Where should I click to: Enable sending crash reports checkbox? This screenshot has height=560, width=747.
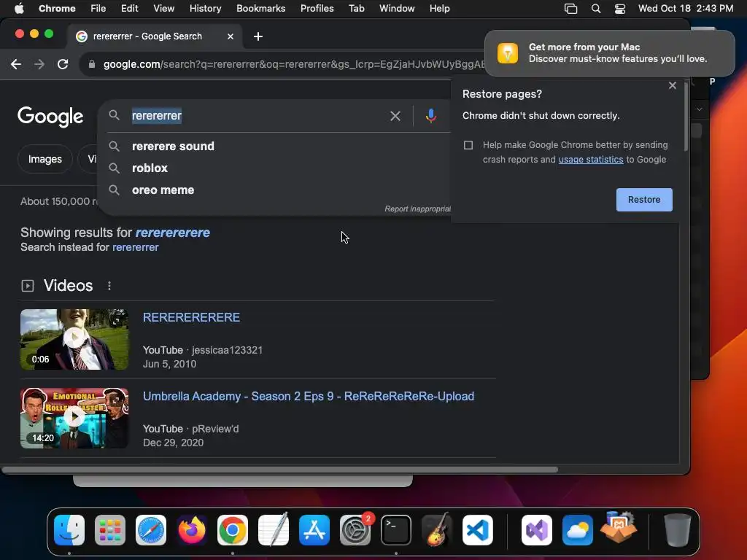(468, 145)
